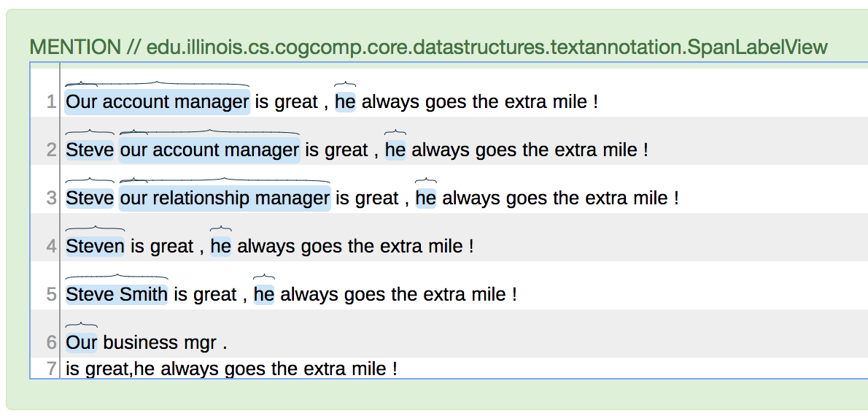Click the highlighted "he" in sentence 4
Viewport: 868px width, 416px height.
pyautogui.click(x=221, y=247)
